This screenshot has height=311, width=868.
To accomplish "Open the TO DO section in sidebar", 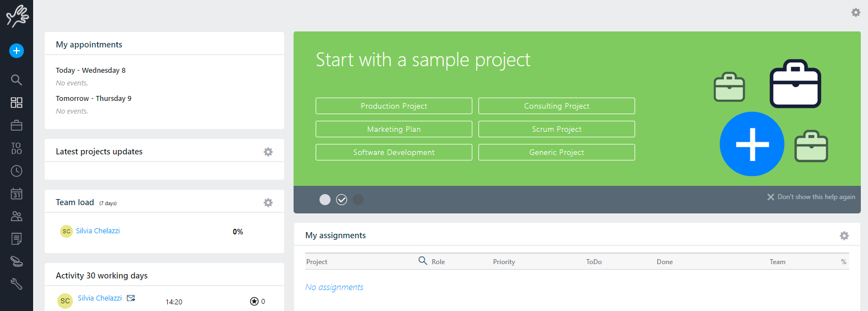I will click(x=17, y=148).
